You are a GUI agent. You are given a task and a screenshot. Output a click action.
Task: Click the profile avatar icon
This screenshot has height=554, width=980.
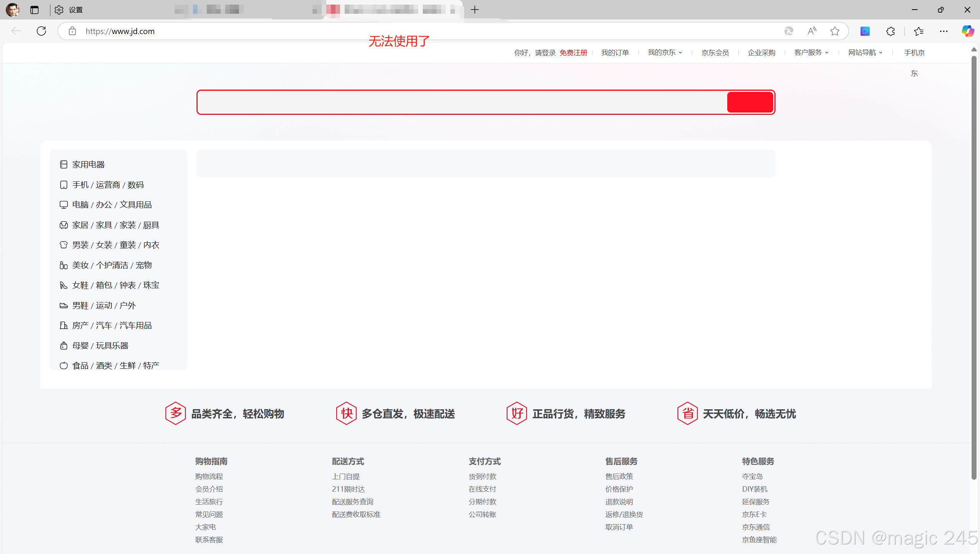pos(13,10)
